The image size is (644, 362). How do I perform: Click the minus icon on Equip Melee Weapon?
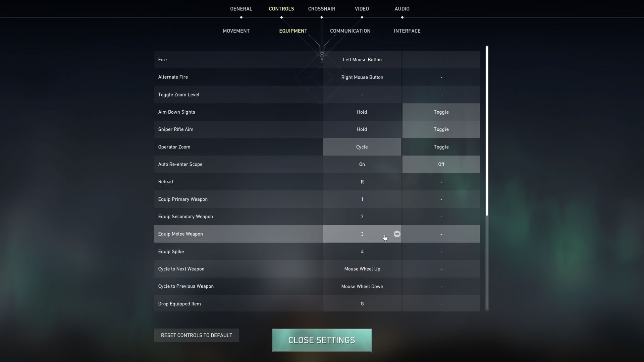click(397, 233)
